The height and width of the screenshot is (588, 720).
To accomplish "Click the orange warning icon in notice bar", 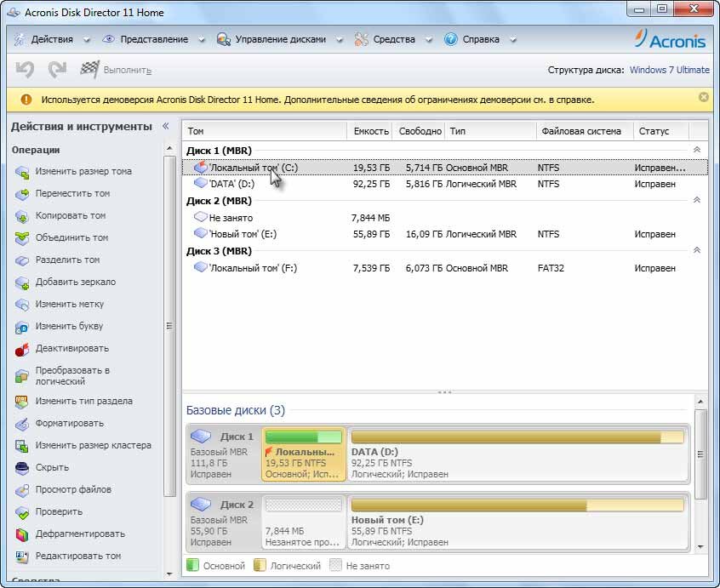I will (26, 100).
